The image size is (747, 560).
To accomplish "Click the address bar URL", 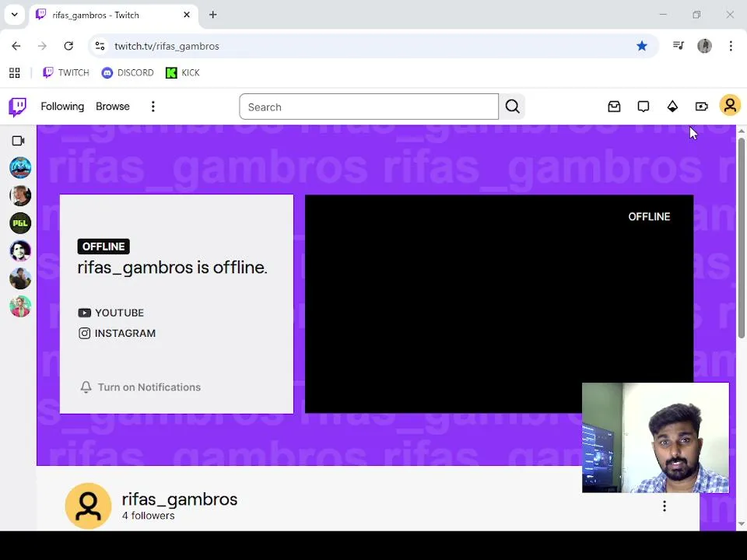I will (x=167, y=46).
